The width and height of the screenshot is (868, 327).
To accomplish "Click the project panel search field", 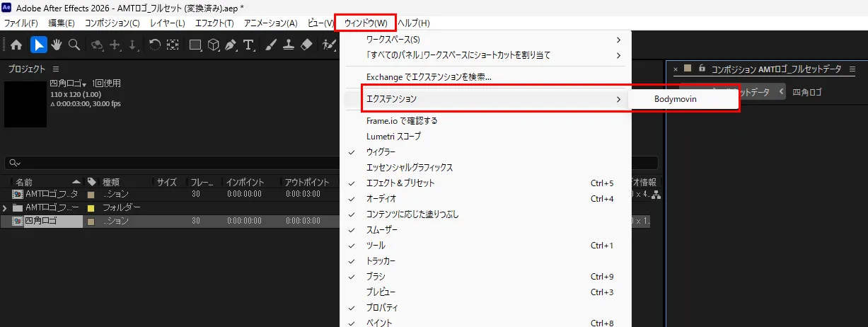I will point(332,163).
